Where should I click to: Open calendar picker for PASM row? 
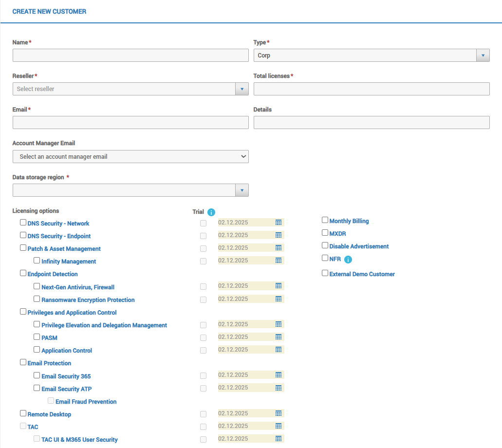[x=279, y=337]
